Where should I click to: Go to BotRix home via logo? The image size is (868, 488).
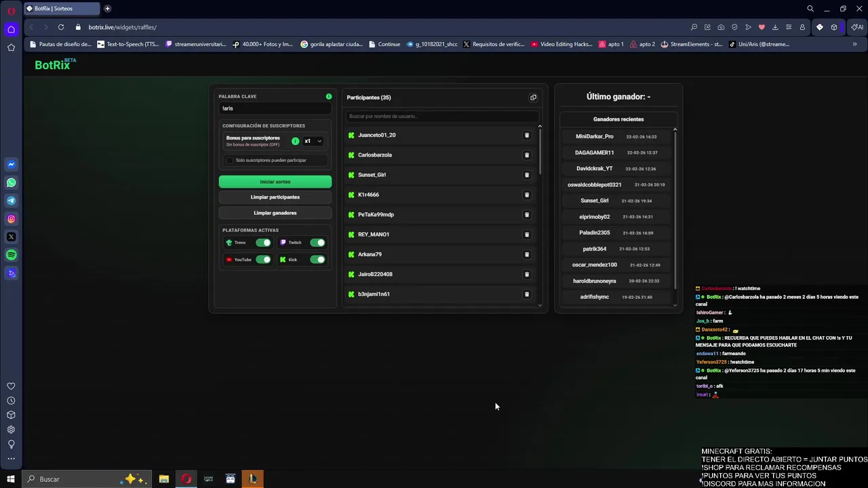(55, 65)
